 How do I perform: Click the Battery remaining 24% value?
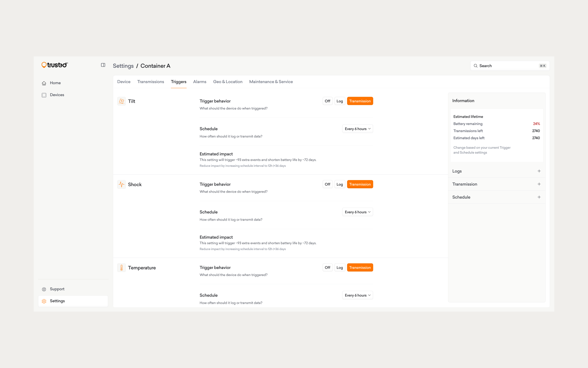click(536, 124)
